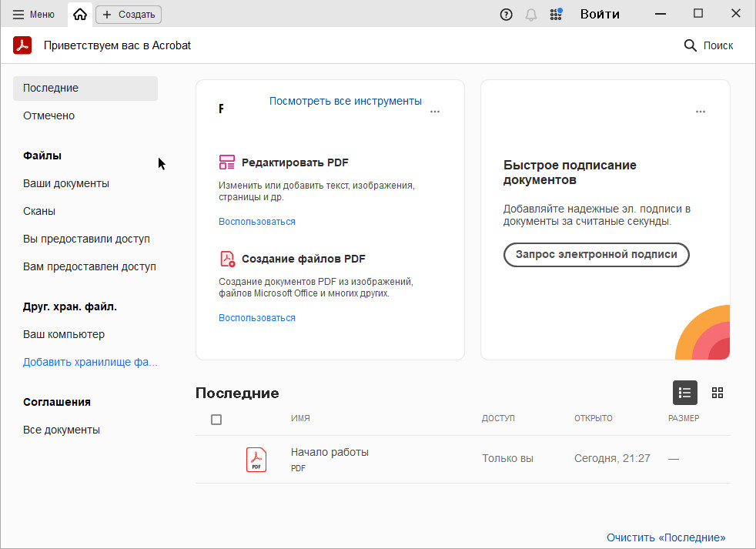Open the Начало работы PDF file
Viewport: 756px width, 549px height.
click(329, 452)
